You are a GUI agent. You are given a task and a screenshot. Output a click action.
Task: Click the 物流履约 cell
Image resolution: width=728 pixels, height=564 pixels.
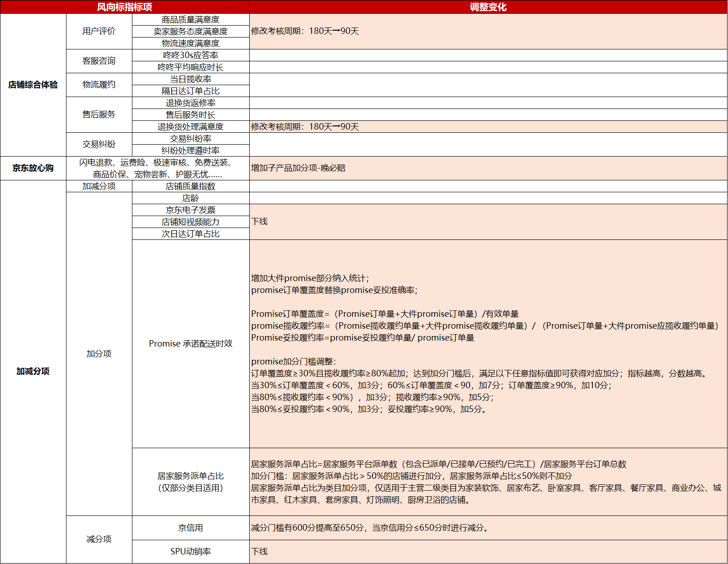99,85
